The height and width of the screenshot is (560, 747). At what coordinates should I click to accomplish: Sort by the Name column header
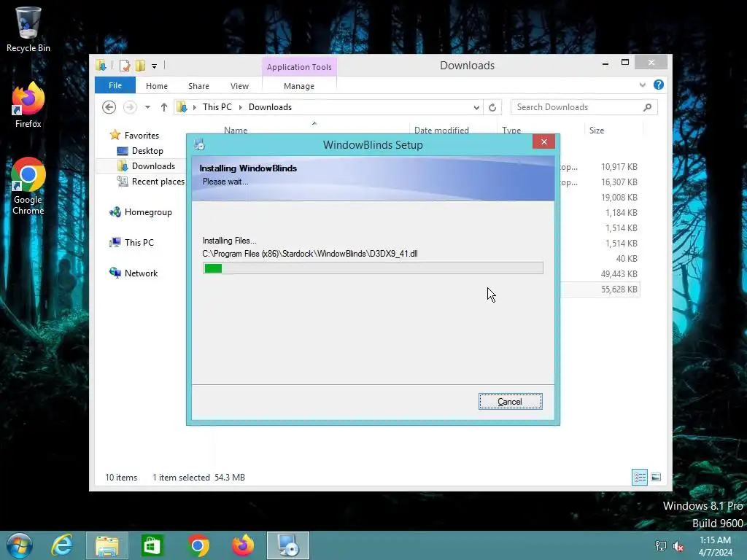click(236, 130)
